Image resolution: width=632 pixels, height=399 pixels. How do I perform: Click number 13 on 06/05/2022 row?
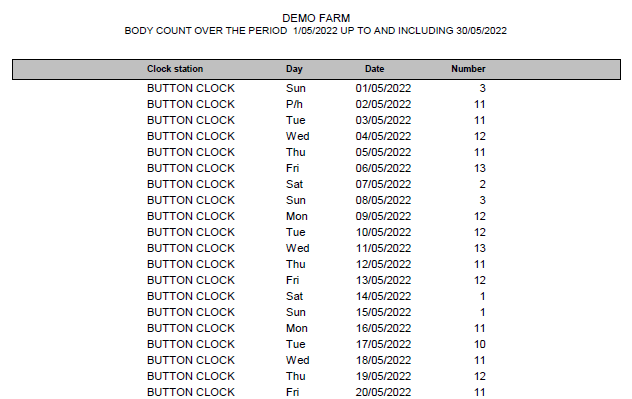[x=480, y=168]
